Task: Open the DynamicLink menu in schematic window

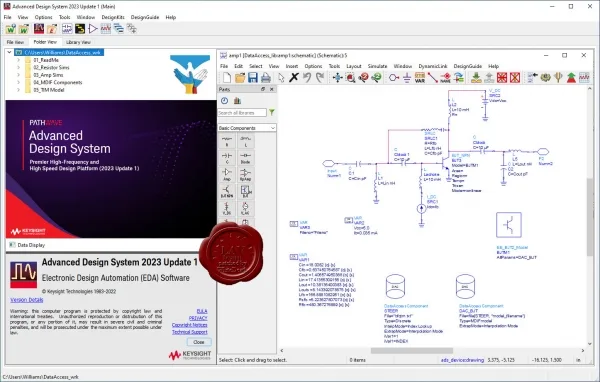Action: click(433, 66)
